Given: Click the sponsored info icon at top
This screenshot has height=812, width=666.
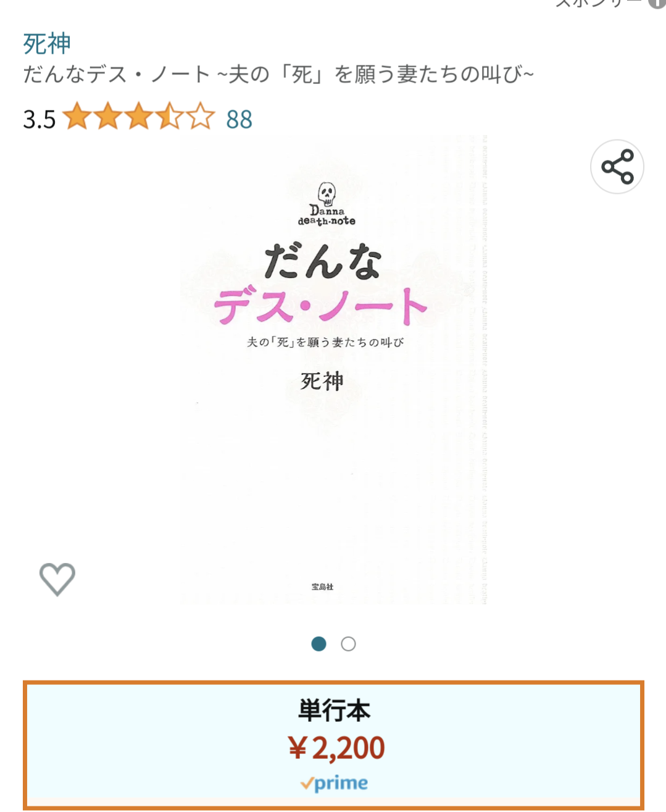Looking at the screenshot, I should point(657,3).
